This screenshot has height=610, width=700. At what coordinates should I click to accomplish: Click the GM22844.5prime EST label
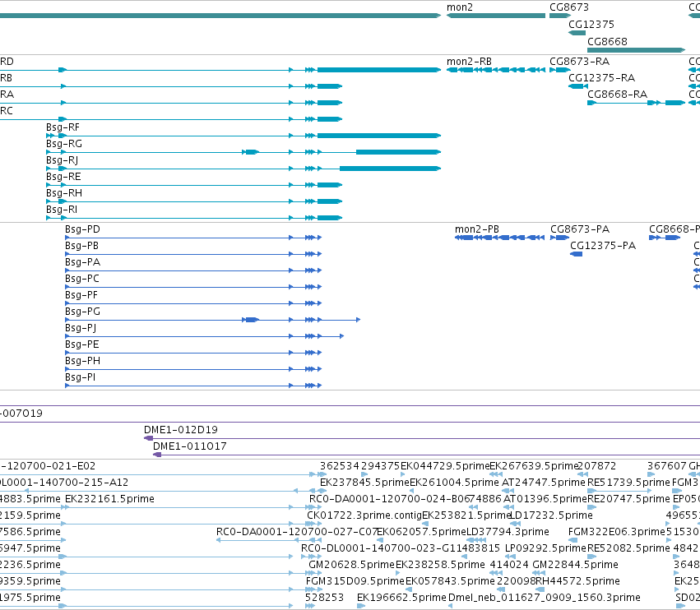[575, 565]
